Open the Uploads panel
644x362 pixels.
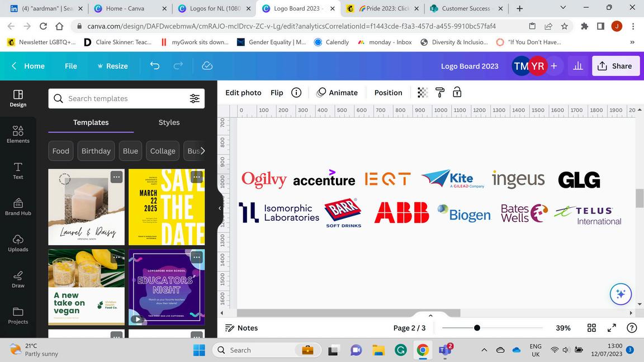18,243
